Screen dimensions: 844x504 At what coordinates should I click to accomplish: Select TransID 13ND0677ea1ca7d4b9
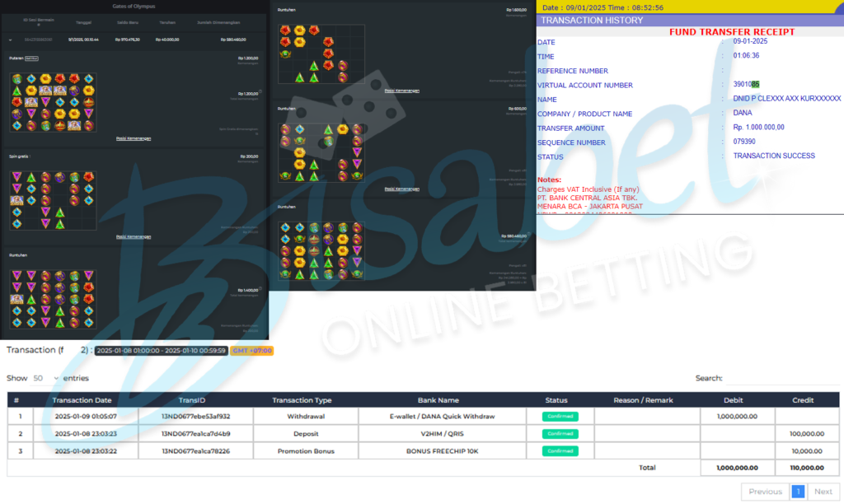[196, 433]
